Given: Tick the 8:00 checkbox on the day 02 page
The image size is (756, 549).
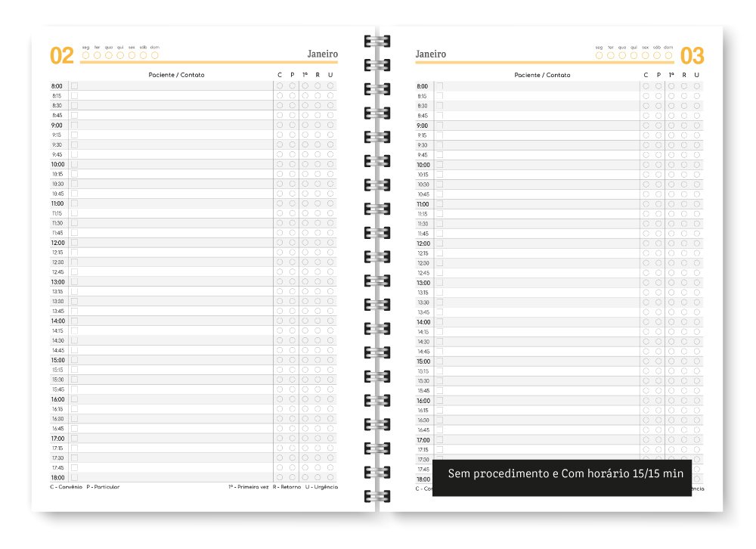Looking at the screenshot, I should 74,86.
